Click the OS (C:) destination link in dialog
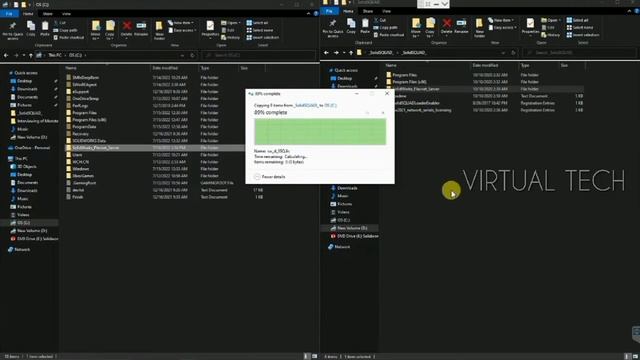 pos(331,105)
